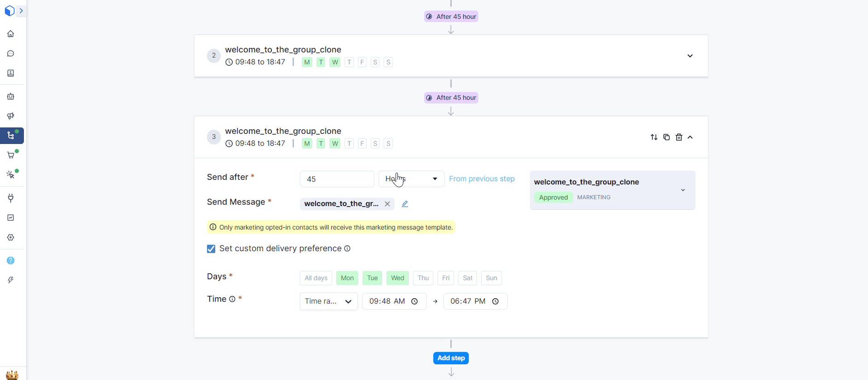Open the Hours unit dropdown
The image size is (868, 380).
click(411, 179)
